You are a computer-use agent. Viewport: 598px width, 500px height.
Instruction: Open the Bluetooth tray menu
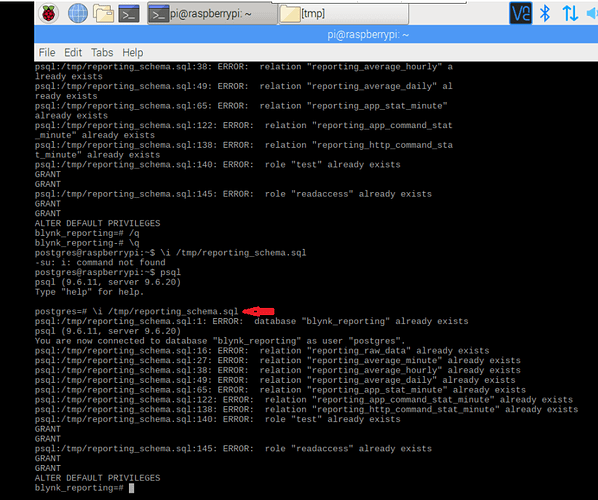click(545, 13)
